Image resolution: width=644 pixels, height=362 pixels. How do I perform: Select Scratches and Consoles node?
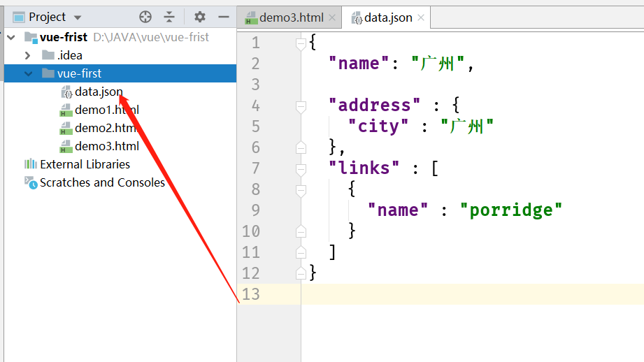[x=102, y=182]
